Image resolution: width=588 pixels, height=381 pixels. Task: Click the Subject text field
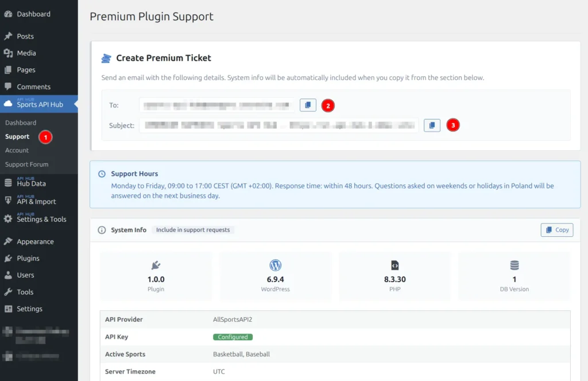[279, 125]
